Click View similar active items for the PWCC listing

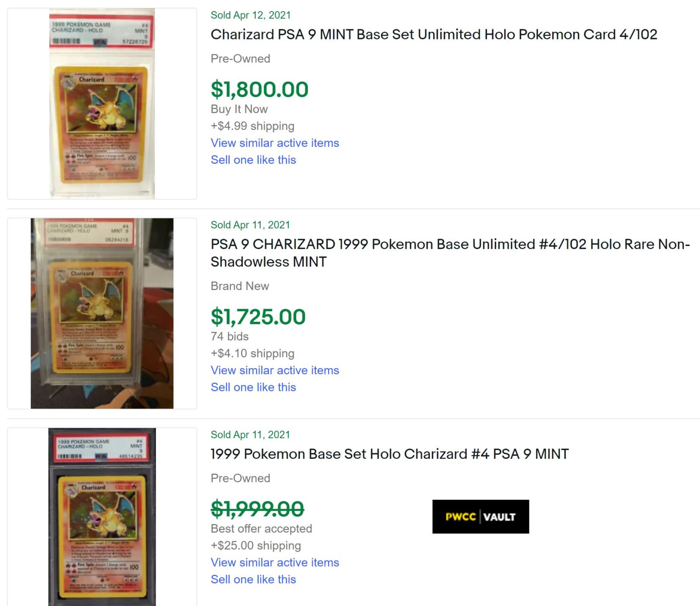pyautogui.click(x=274, y=562)
